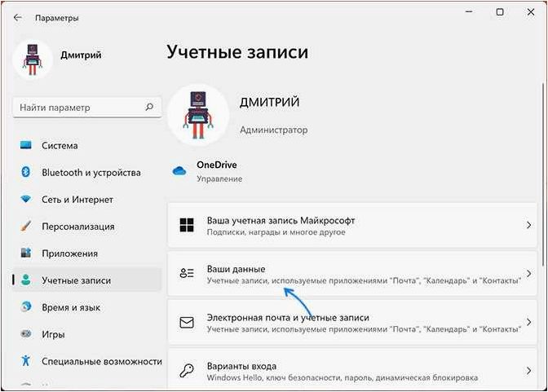Open the Ваши данные page
The width and height of the screenshot is (548, 392).
pyautogui.click(x=352, y=274)
